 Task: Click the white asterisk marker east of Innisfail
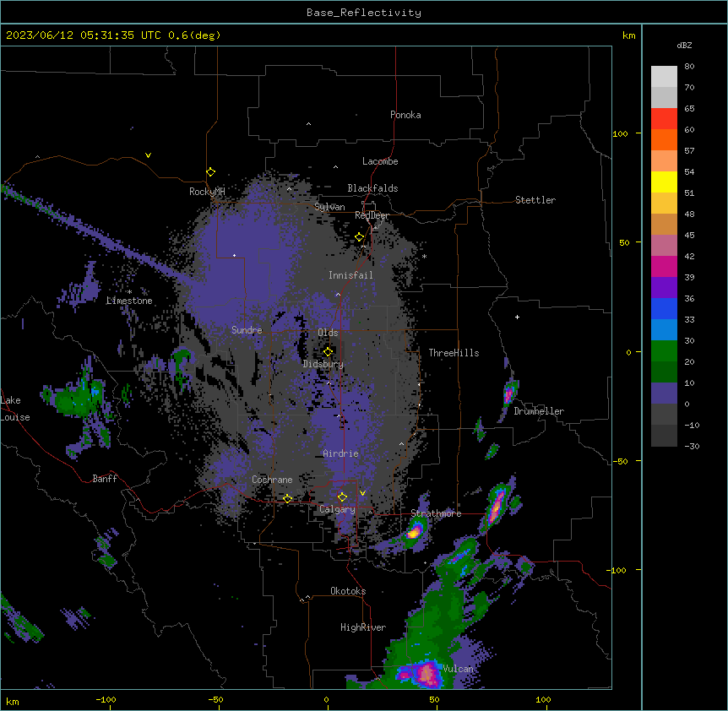(x=424, y=256)
